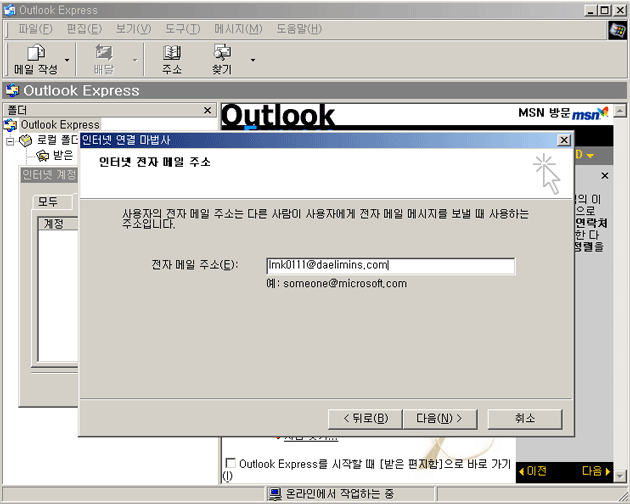The height and width of the screenshot is (504, 630).
Task: Click the yellow dropdown arrow beside D
Action: pos(590,156)
